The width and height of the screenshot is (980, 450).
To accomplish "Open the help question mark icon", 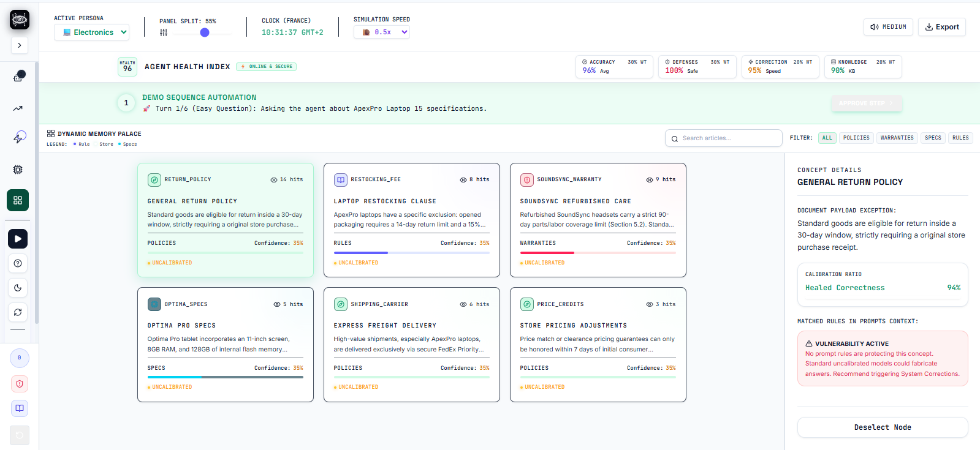I will click(18, 263).
